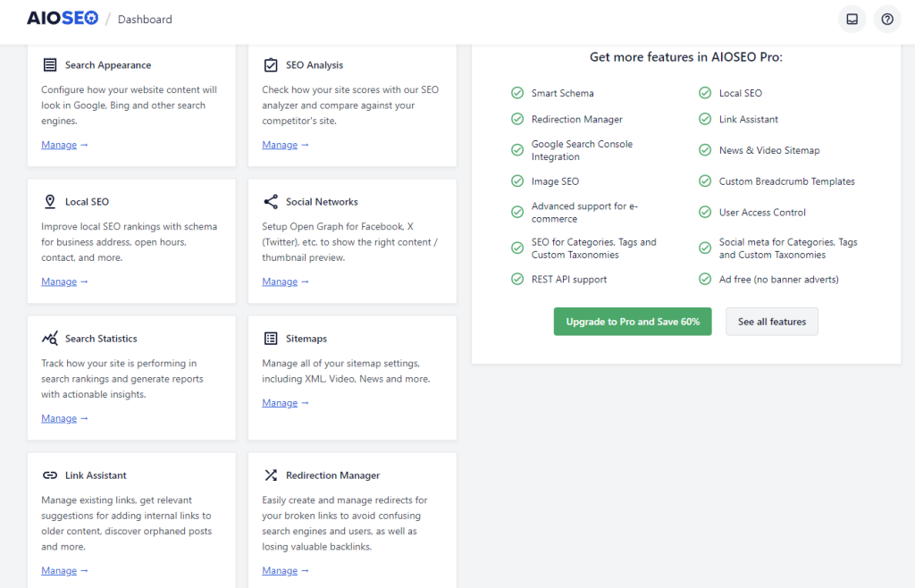Click the notifications inbox icon
Screen dimensions: 915x588
[852, 19]
